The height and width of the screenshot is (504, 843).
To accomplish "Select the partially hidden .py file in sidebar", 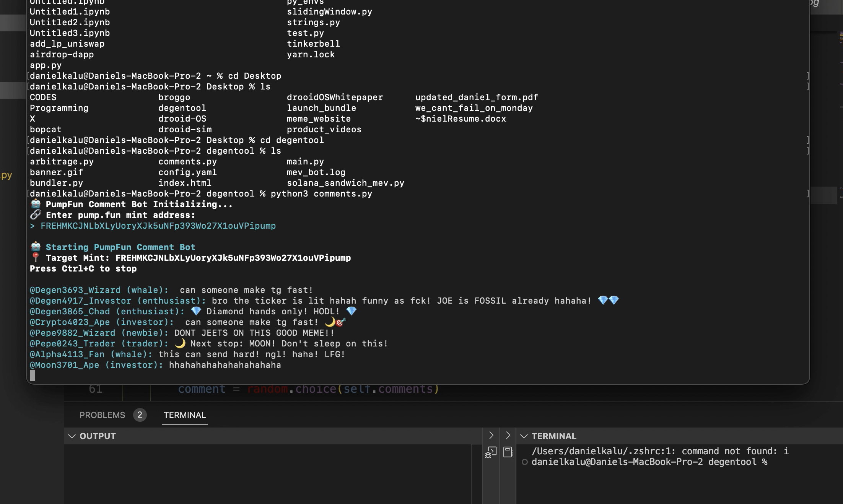I will 6,175.
